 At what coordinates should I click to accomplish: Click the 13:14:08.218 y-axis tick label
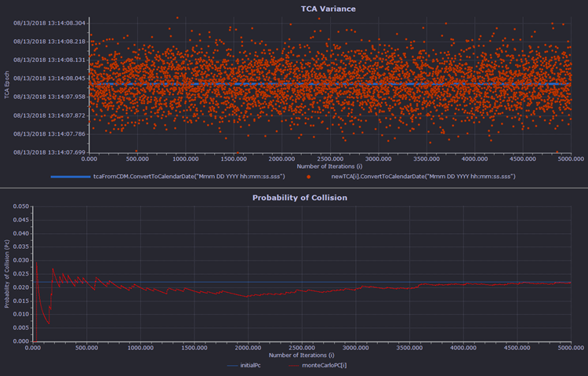[x=49, y=42]
